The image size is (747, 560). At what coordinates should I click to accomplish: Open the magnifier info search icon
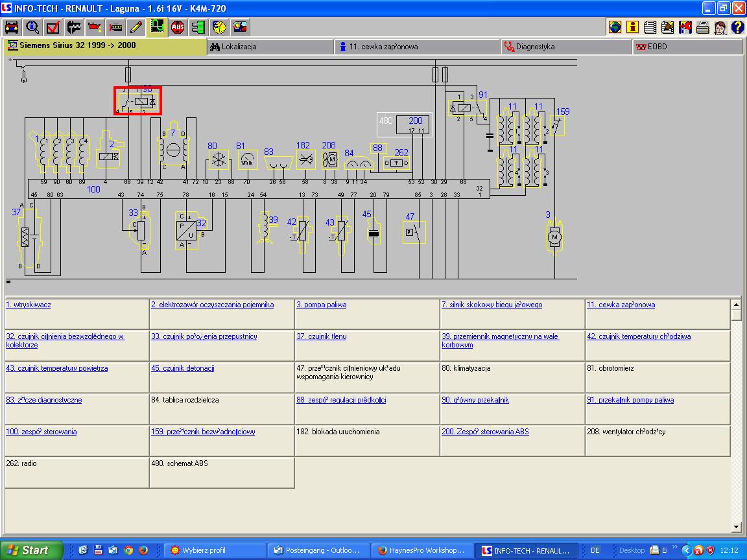pos(32,27)
